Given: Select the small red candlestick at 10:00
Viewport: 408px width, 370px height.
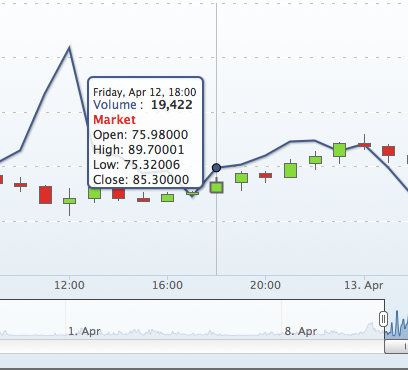Looking at the screenshot, I should [21, 185].
